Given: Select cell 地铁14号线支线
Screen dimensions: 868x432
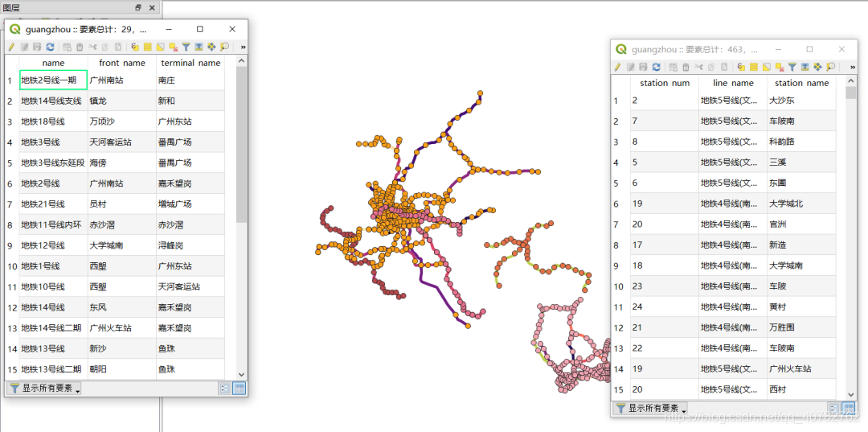Looking at the screenshot, I should tap(53, 101).
